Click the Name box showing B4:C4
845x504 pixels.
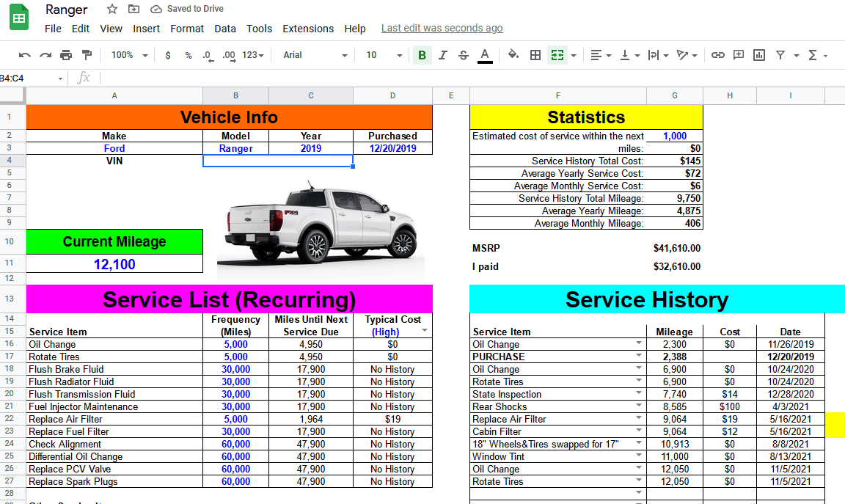30,78
